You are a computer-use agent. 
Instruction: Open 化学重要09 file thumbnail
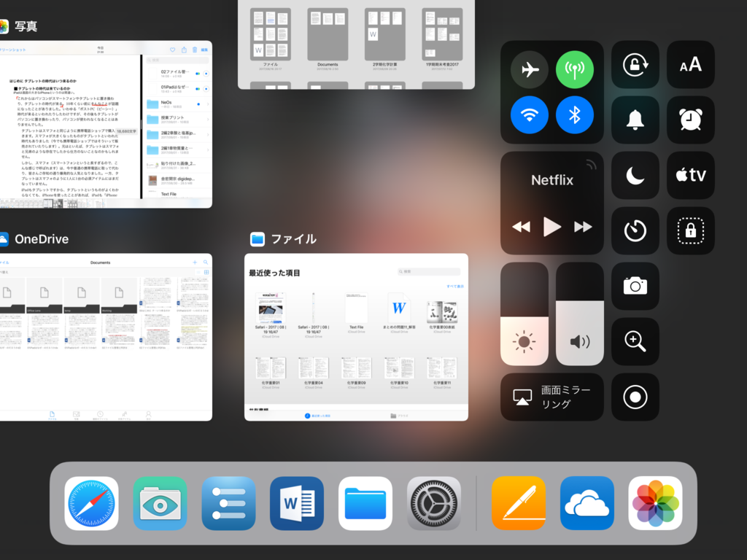(x=356, y=371)
